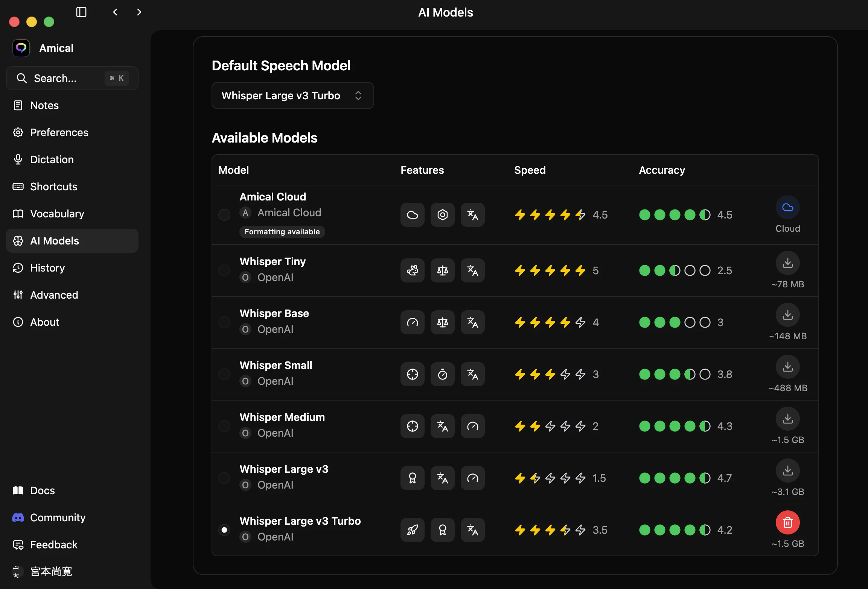Click the ~3.1 GB size label
868x589 pixels.
click(788, 492)
